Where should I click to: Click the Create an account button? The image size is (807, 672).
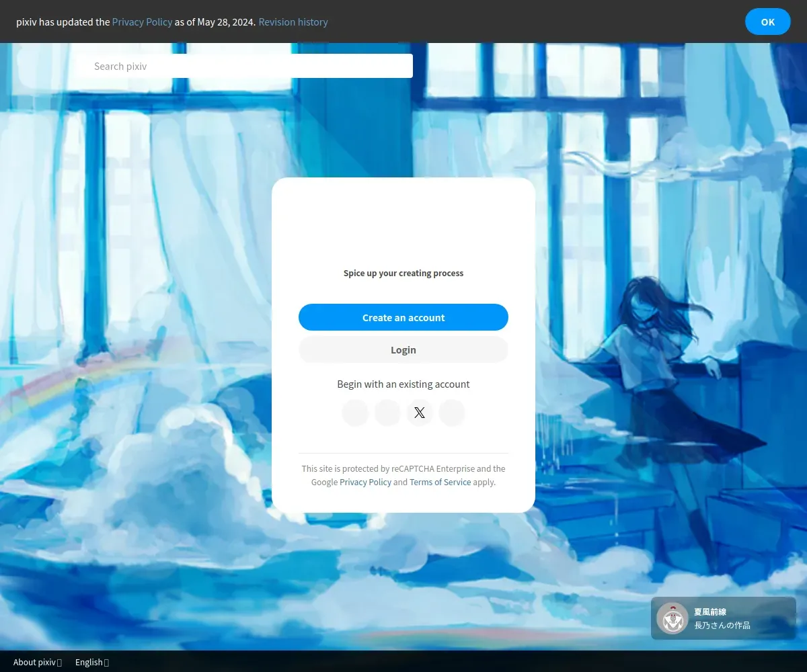tap(403, 317)
